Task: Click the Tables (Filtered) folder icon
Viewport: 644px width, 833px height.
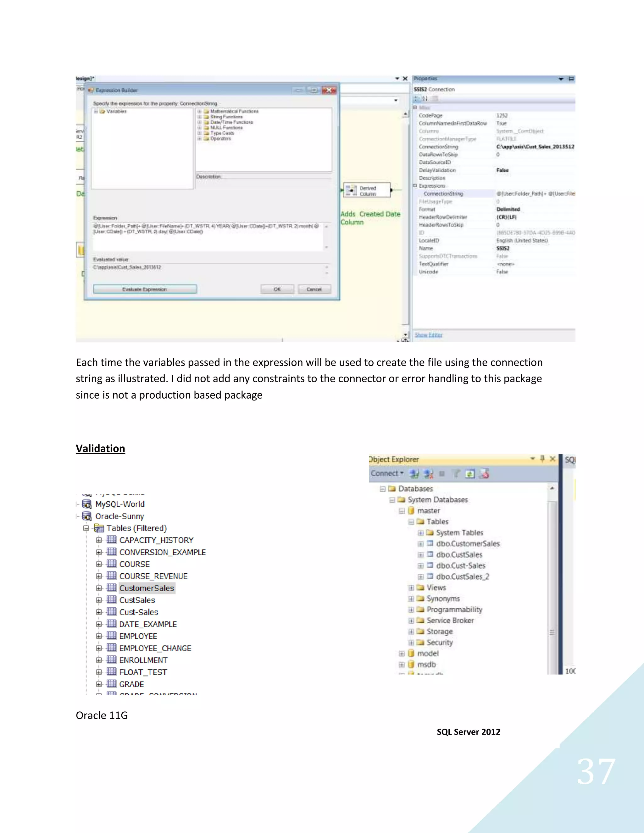Action: click(x=99, y=528)
